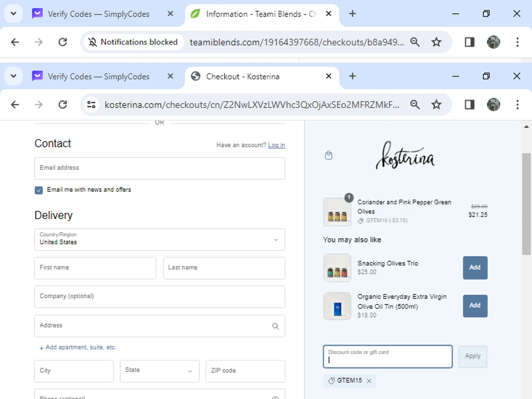Open the State dropdown

tap(160, 371)
